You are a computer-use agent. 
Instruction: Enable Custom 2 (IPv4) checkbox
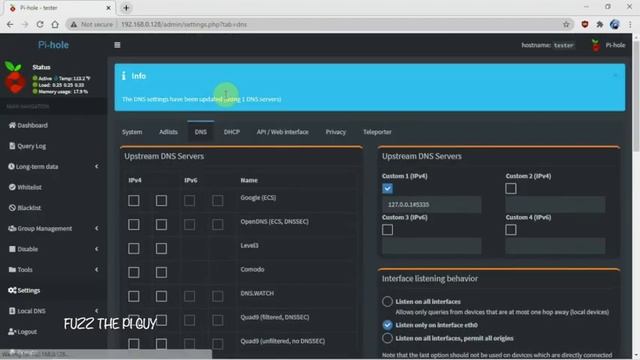pyautogui.click(x=511, y=189)
